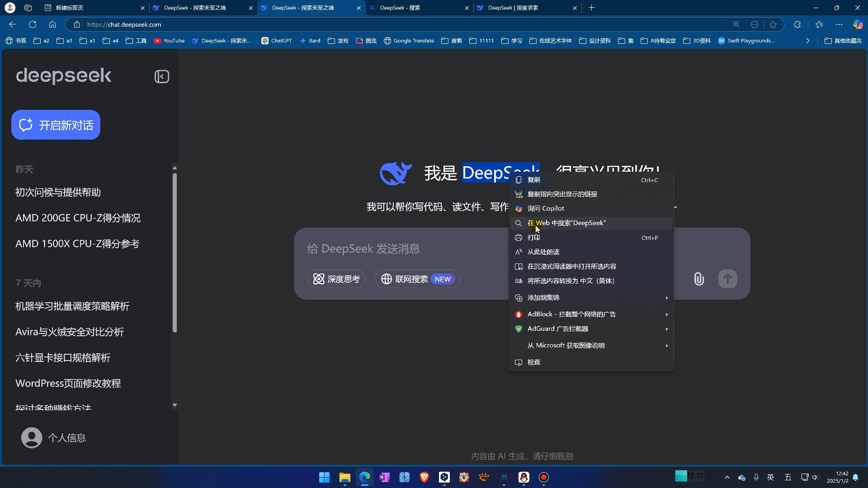Open OneNote from taskbar
Image resolution: width=868 pixels, height=488 pixels.
click(384, 477)
